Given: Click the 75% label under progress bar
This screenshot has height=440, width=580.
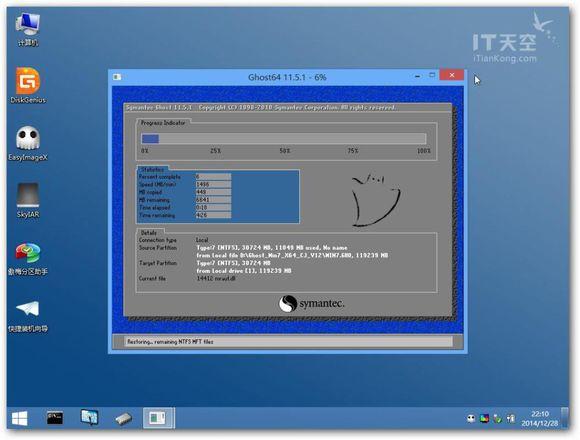Looking at the screenshot, I should click(353, 151).
